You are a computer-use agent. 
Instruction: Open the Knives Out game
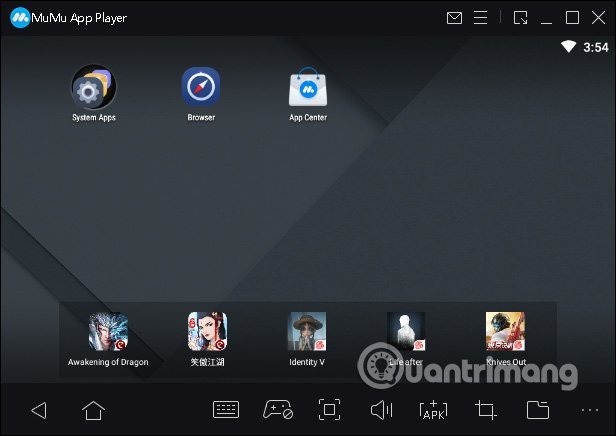coord(505,332)
